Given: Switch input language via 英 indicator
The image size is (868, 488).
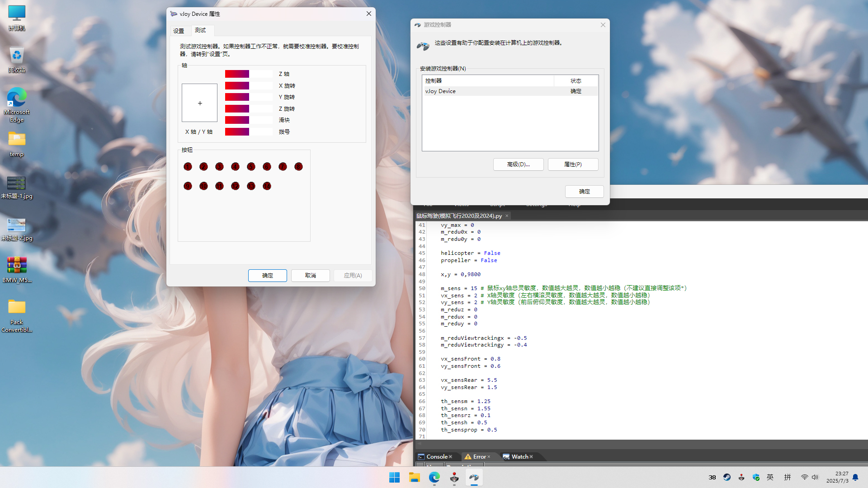Looking at the screenshot, I should [770, 477].
